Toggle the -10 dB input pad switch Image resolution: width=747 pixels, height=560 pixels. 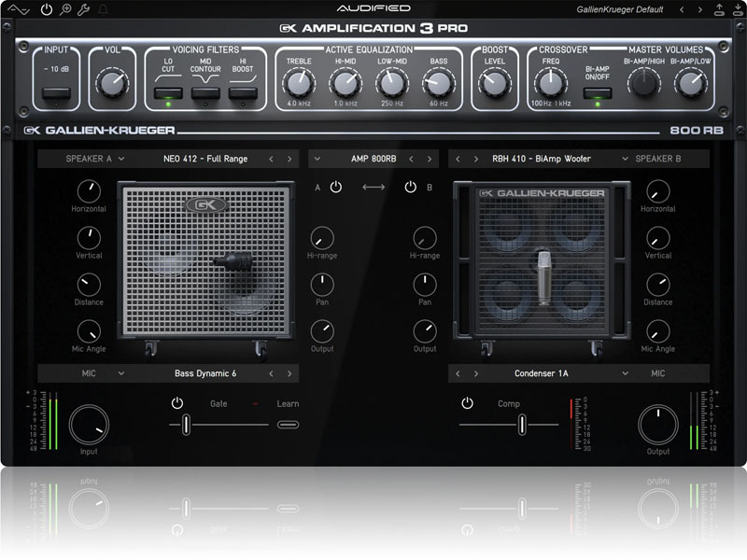(56, 92)
